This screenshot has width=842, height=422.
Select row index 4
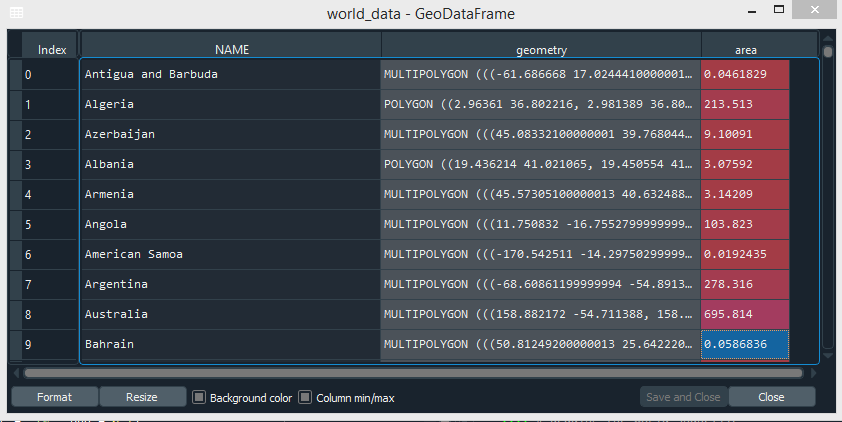click(49, 195)
